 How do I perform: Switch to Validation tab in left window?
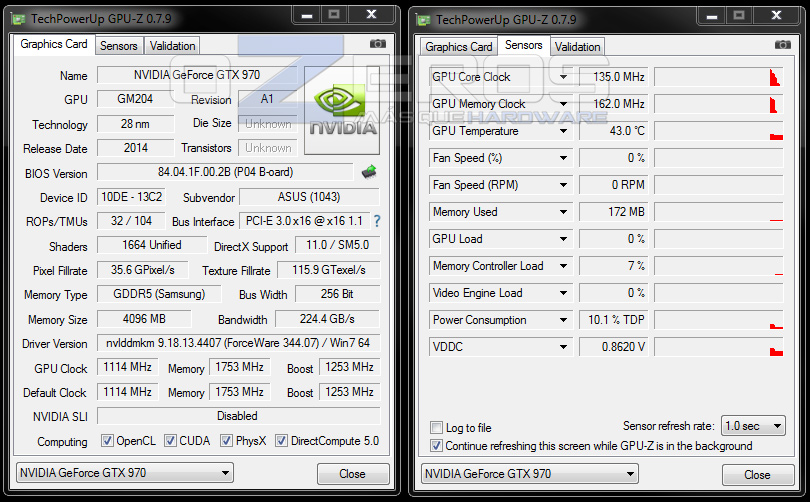click(x=173, y=46)
